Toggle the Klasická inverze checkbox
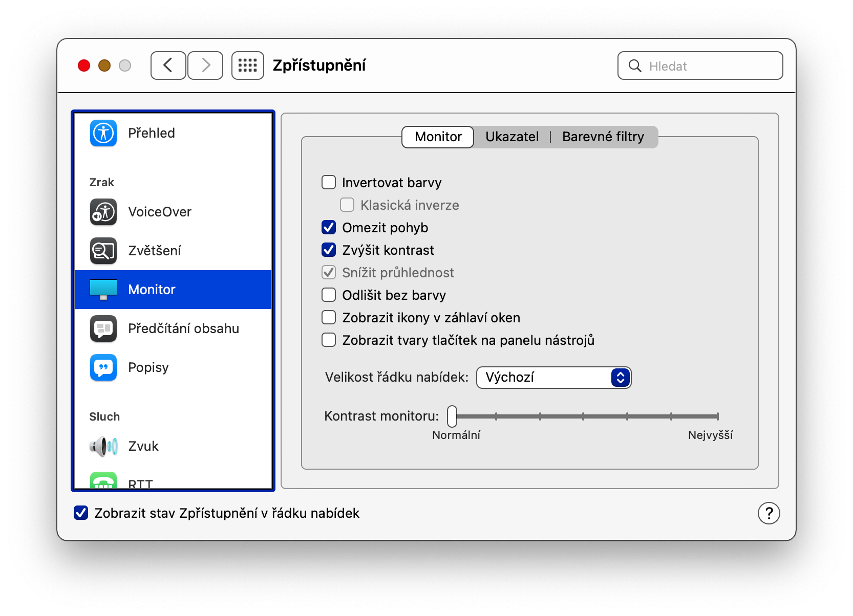Screen dimensions: 853x616 pos(347,205)
